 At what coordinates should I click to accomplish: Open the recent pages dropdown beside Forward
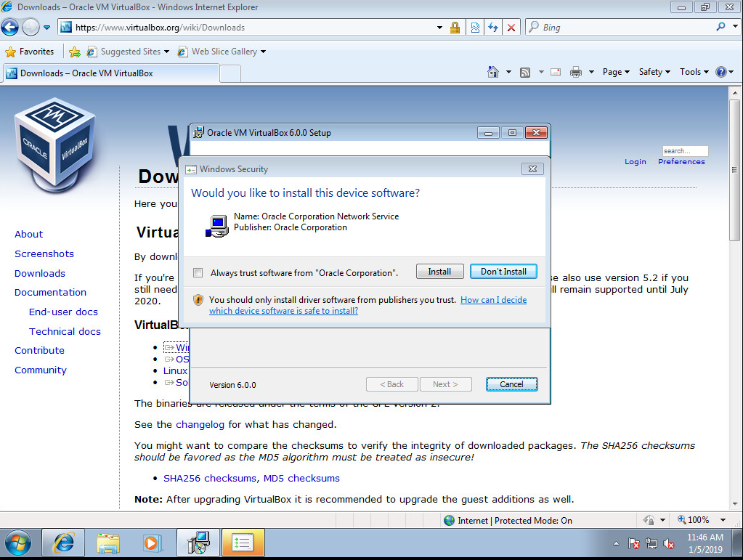click(46, 28)
